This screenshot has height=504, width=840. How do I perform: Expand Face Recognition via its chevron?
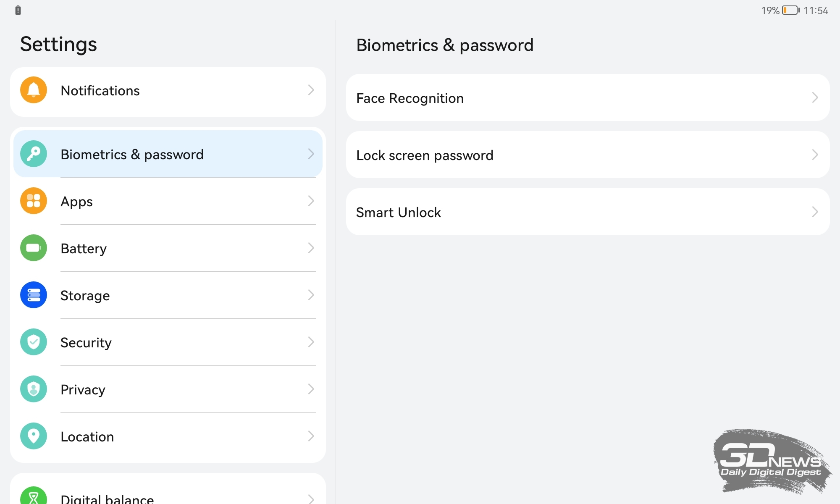pos(815,97)
